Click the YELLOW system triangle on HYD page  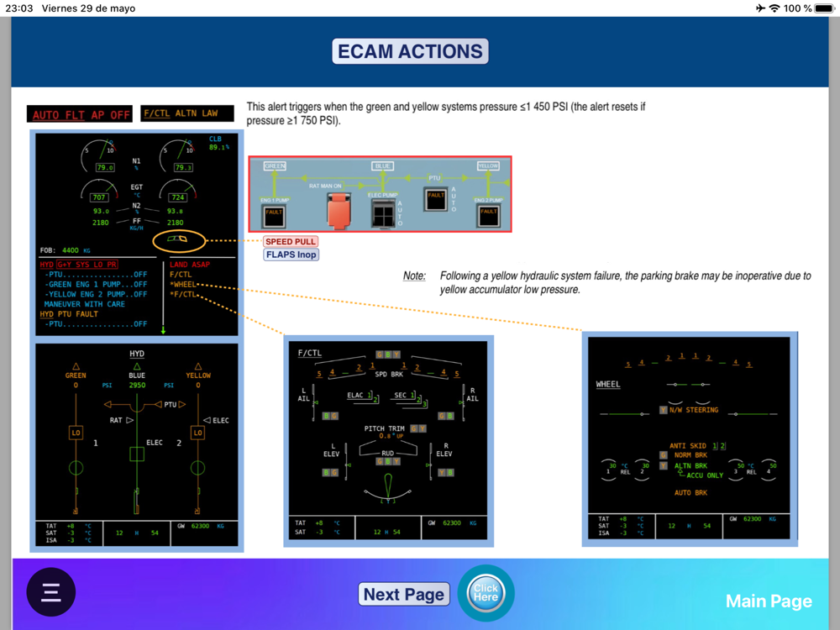(198, 366)
